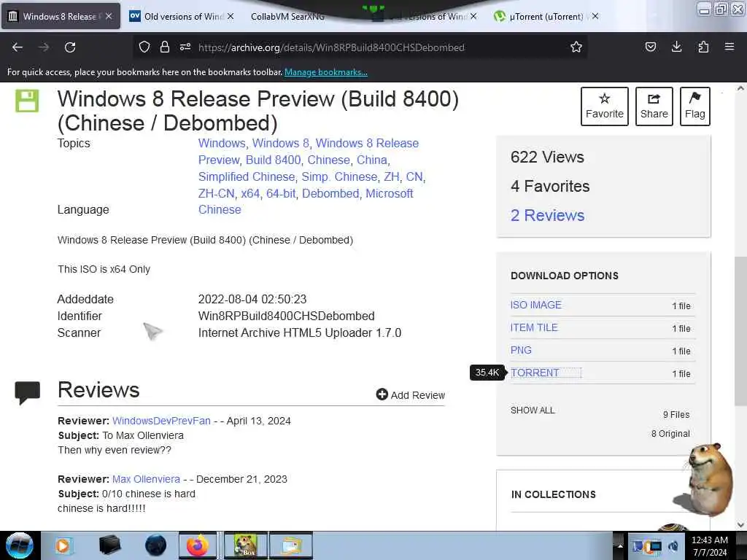747x560 pixels.
Task: Share this archive item
Action: [654, 106]
